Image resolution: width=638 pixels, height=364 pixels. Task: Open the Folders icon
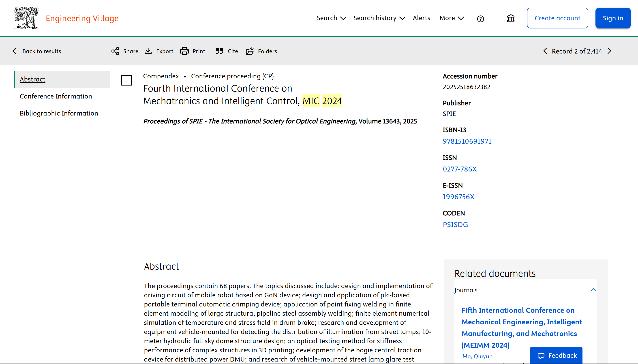pos(250,51)
